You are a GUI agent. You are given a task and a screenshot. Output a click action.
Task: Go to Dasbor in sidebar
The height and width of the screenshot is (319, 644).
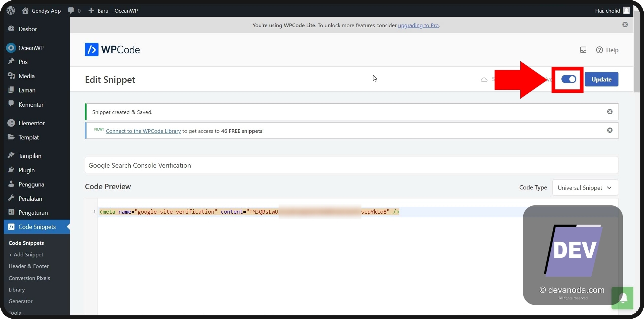click(x=28, y=29)
